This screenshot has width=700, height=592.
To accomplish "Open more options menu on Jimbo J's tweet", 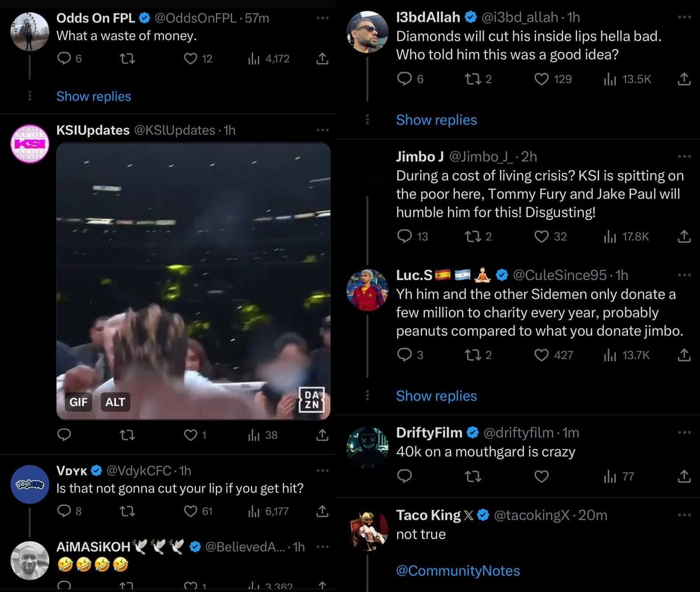I will pyautogui.click(x=684, y=156).
